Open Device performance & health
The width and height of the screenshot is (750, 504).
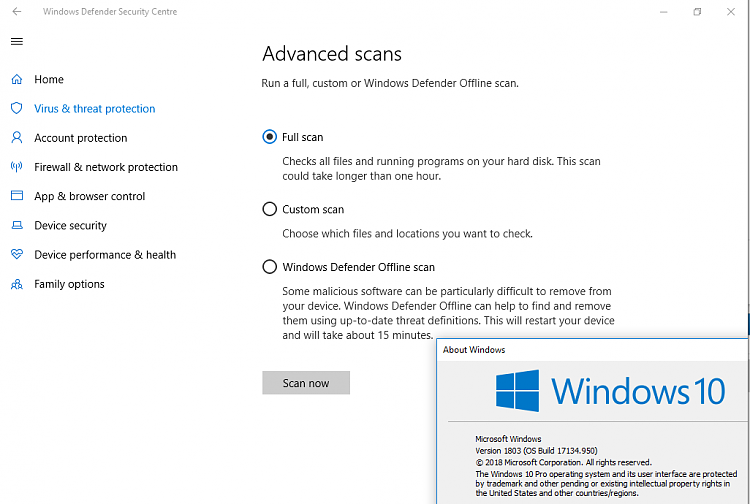pyautogui.click(x=105, y=255)
